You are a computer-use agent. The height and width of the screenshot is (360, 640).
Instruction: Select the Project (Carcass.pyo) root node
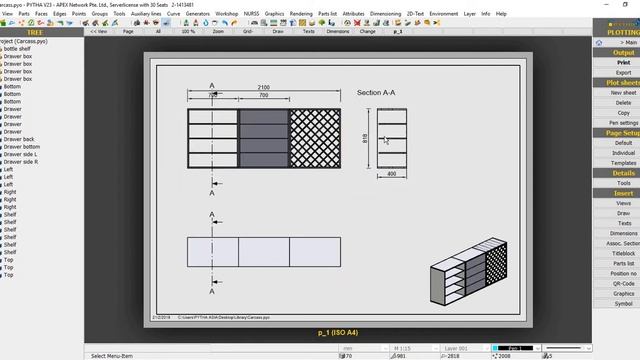tap(24, 41)
